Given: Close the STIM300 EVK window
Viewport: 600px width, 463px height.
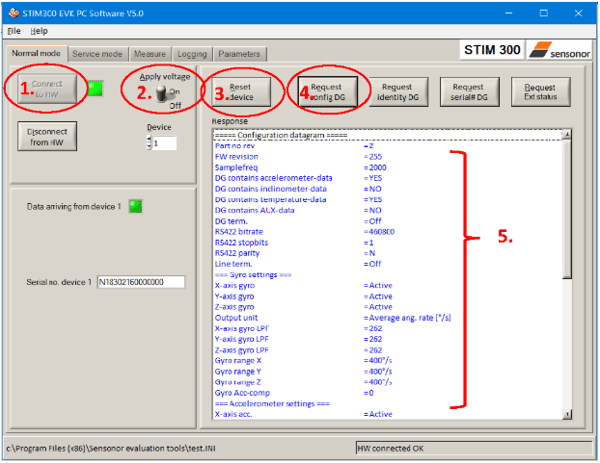Looking at the screenshot, I should (578, 13).
